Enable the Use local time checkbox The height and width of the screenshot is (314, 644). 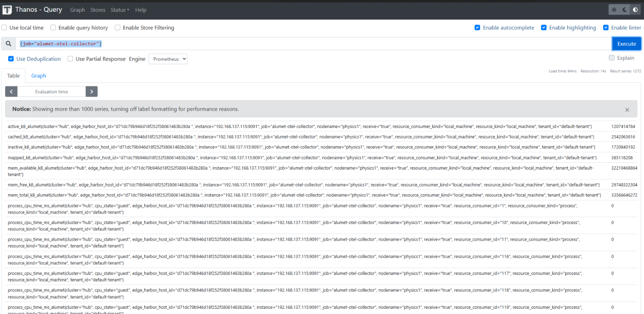click(4, 28)
